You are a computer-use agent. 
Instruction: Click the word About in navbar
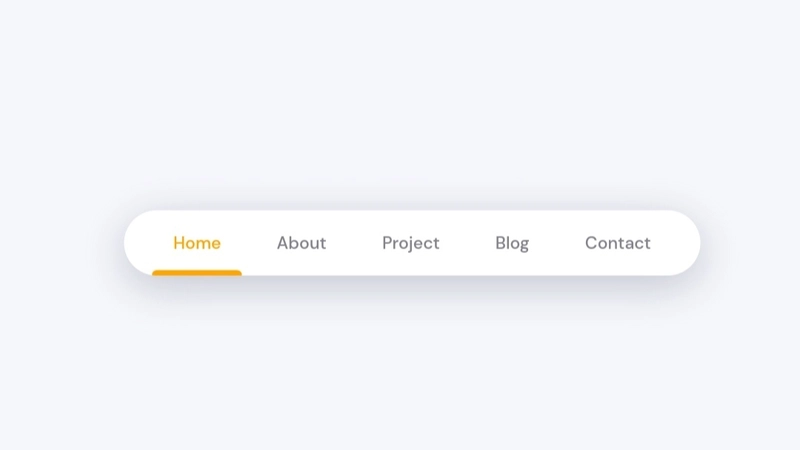[x=302, y=243]
